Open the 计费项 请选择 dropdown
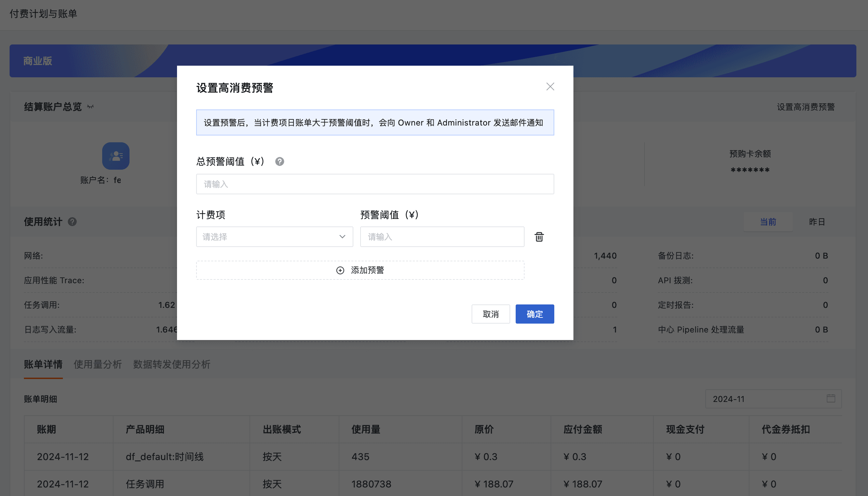 coord(267,237)
